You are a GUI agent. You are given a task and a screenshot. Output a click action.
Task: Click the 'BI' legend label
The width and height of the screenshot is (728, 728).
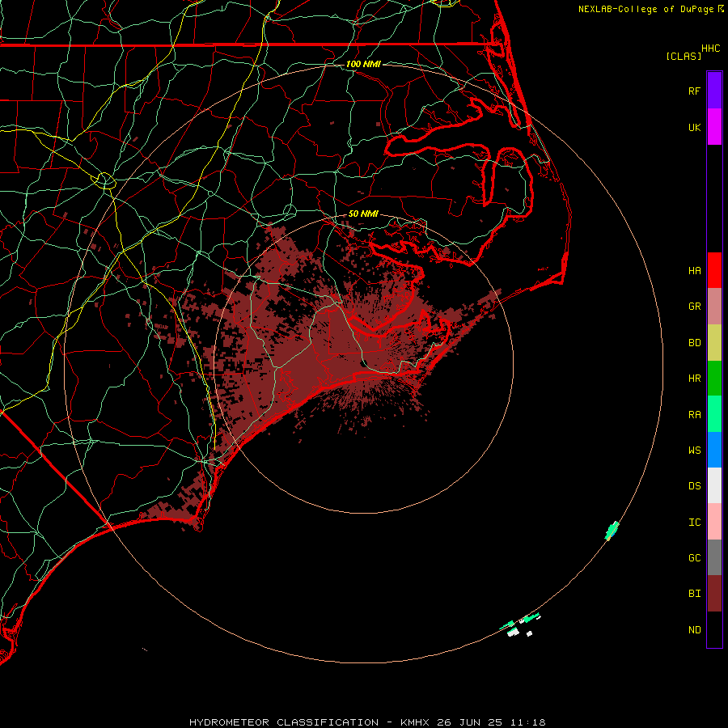(x=694, y=594)
